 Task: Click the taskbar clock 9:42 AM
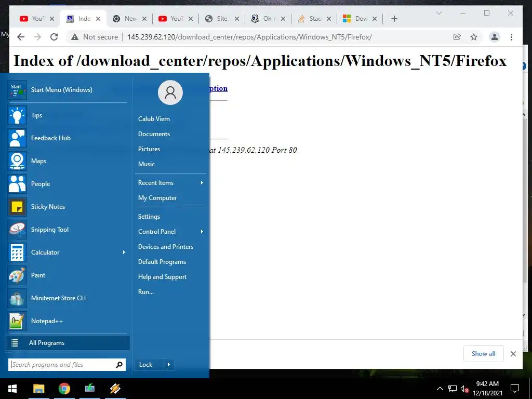(x=487, y=384)
